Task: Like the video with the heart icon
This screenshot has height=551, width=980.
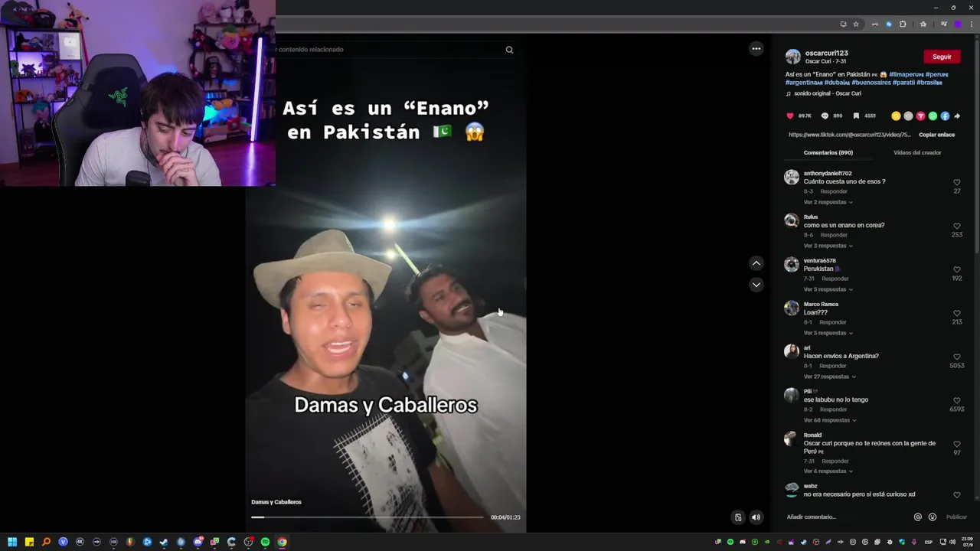Action: (x=790, y=116)
